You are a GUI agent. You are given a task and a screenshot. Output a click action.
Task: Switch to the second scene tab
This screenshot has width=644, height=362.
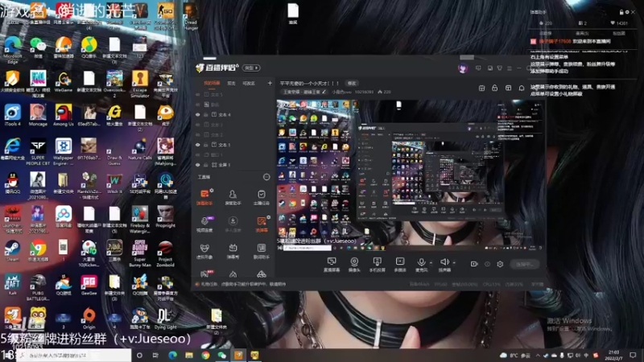pyautogui.click(x=231, y=84)
